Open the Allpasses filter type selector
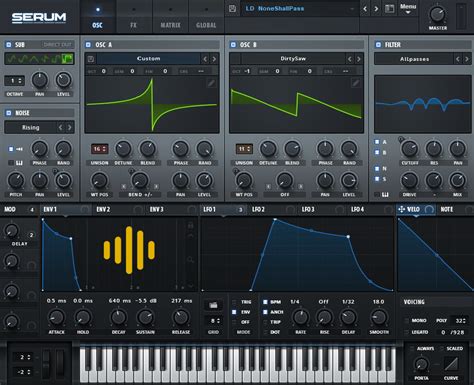The height and width of the screenshot is (385, 474). (x=414, y=59)
